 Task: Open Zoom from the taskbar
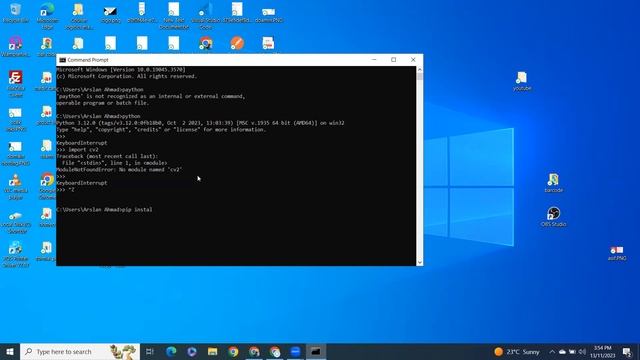(296, 351)
